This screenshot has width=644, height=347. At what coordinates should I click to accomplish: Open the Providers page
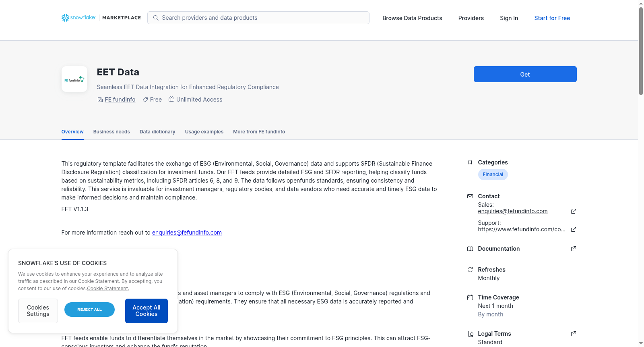[x=471, y=18]
